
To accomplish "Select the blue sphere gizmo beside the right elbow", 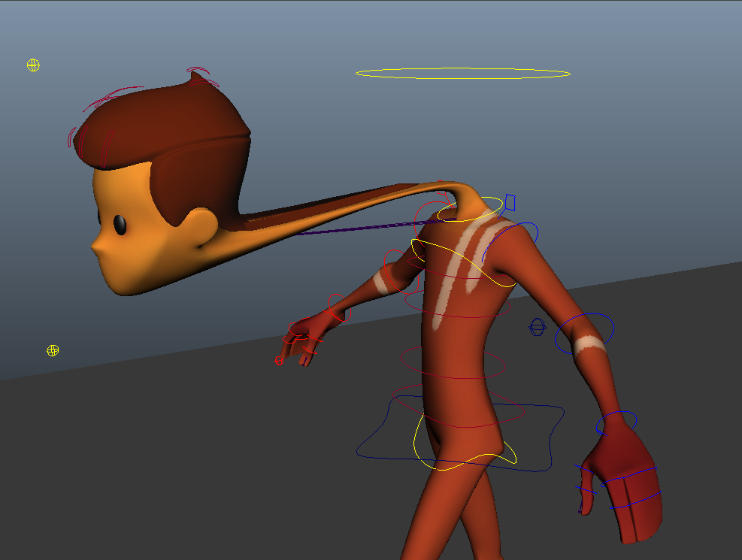I will (537, 328).
